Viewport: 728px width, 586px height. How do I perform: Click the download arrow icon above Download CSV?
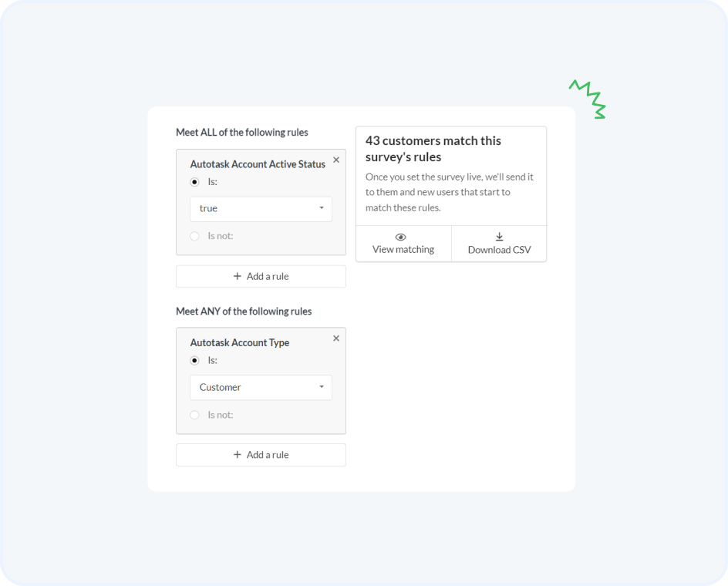(x=499, y=237)
